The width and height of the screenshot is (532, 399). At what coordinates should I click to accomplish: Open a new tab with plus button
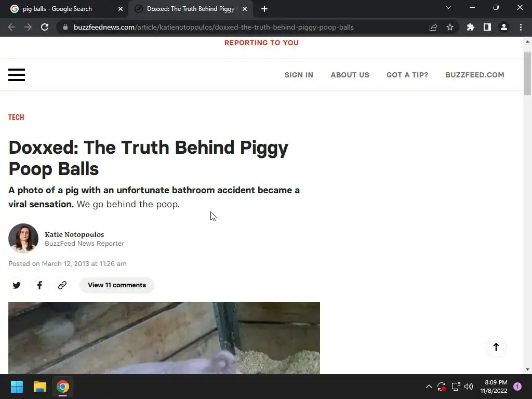pos(264,9)
